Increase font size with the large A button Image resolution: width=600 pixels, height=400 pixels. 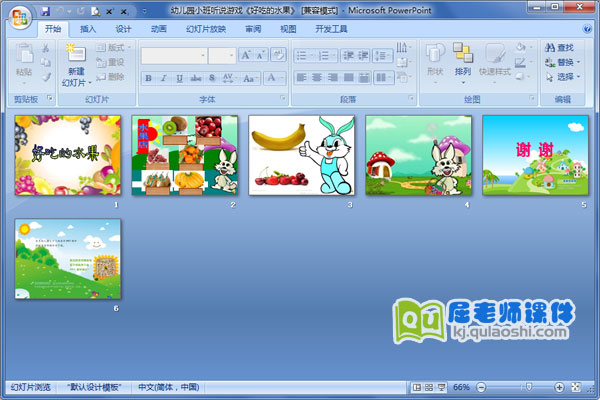point(245,56)
